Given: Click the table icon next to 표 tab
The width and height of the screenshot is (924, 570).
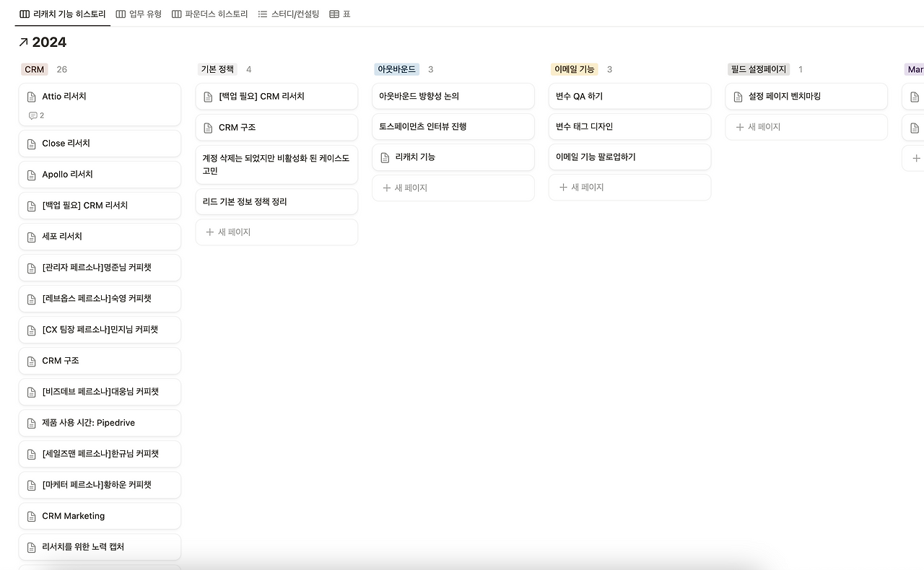Looking at the screenshot, I should point(332,14).
